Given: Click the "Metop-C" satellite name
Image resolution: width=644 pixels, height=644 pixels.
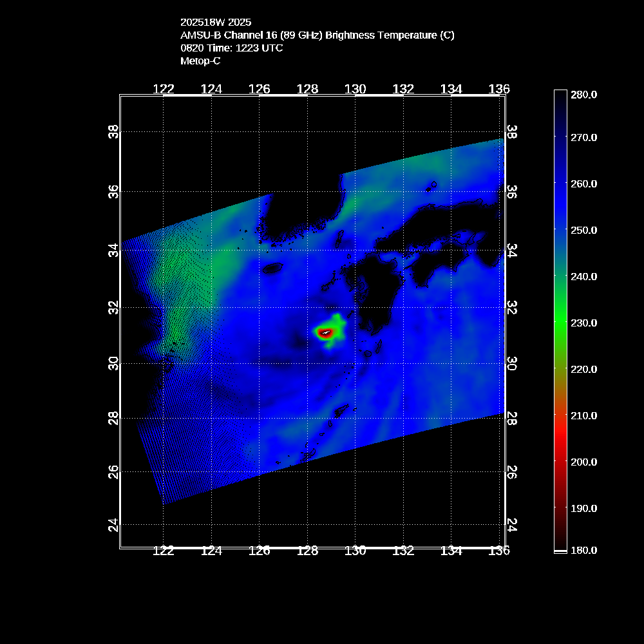Looking at the screenshot, I should (x=200, y=61).
